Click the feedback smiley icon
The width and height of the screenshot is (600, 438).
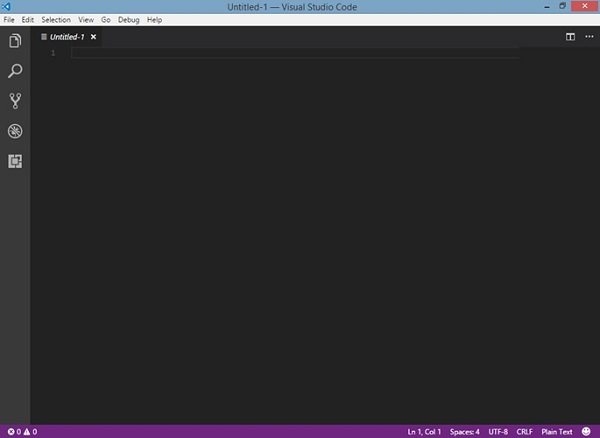click(586, 431)
